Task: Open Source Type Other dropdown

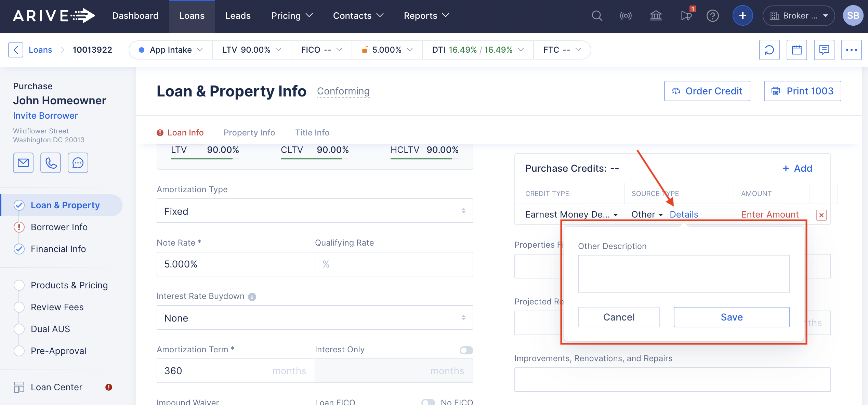Action: tap(647, 214)
